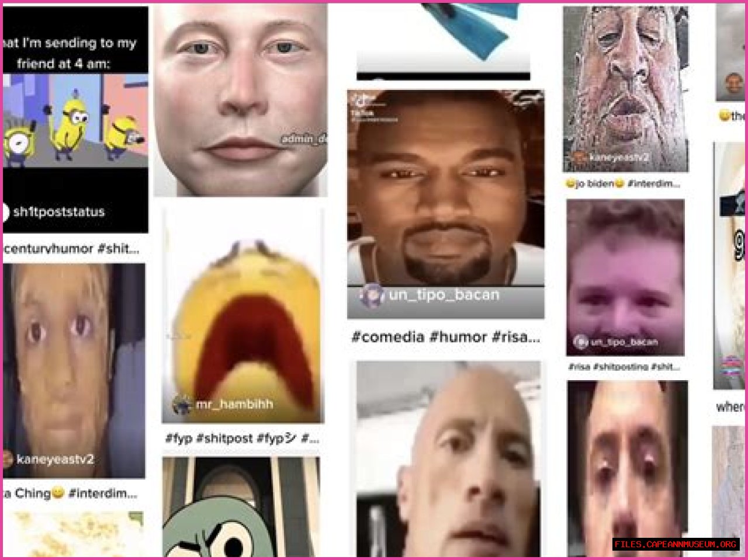The height and width of the screenshot is (560, 748).
Task: Open the video with admin_d watermark
Action: [x=241, y=99]
